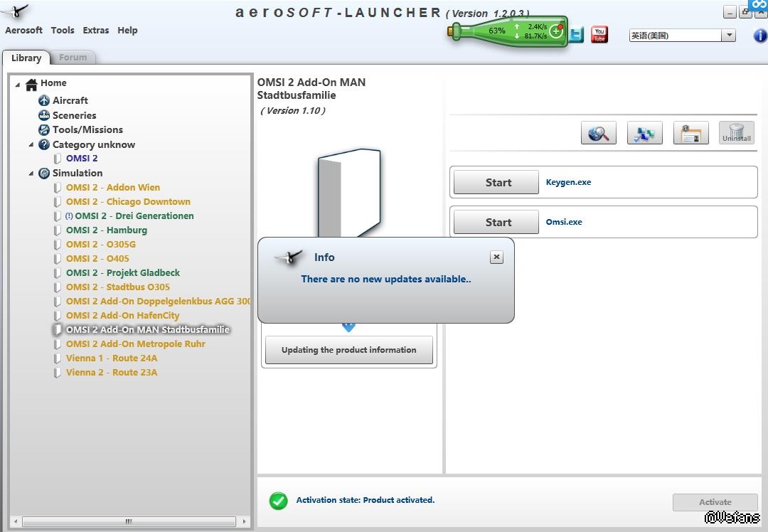
Task: Select Vienna 2 - Route 23A
Action: coord(112,372)
